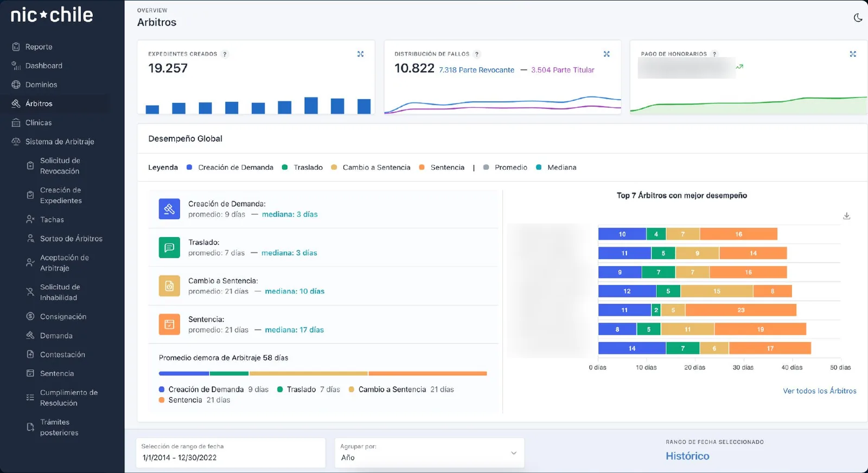The width and height of the screenshot is (868, 473).
Task: Open Trámites posteriores
Action: (x=59, y=427)
